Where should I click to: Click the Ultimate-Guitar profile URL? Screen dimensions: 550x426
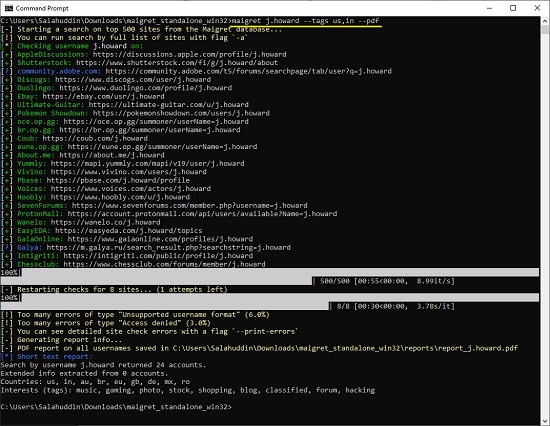click(168, 105)
